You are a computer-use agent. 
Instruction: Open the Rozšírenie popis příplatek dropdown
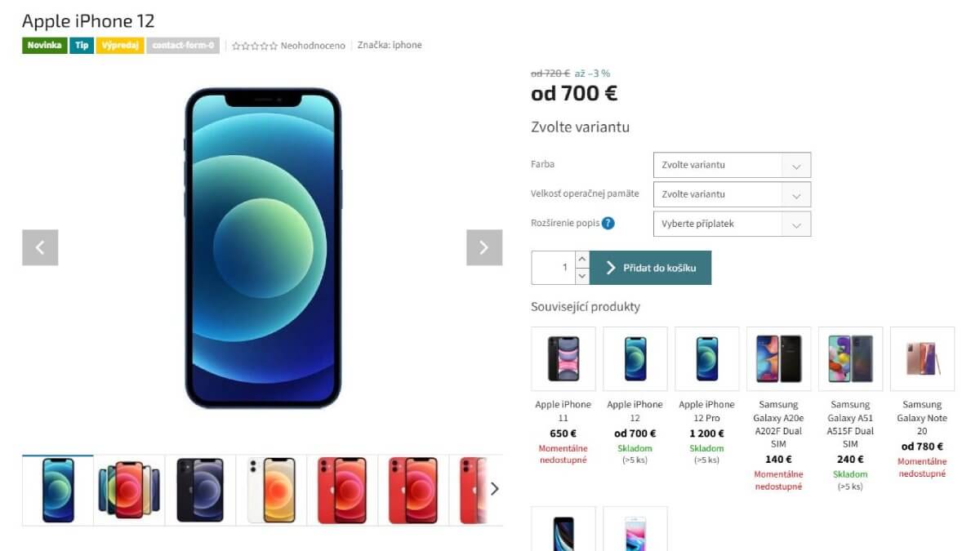point(732,224)
